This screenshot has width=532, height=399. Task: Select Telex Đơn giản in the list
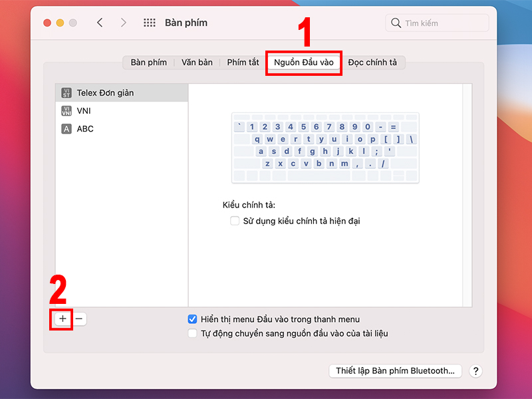pyautogui.click(x=122, y=92)
